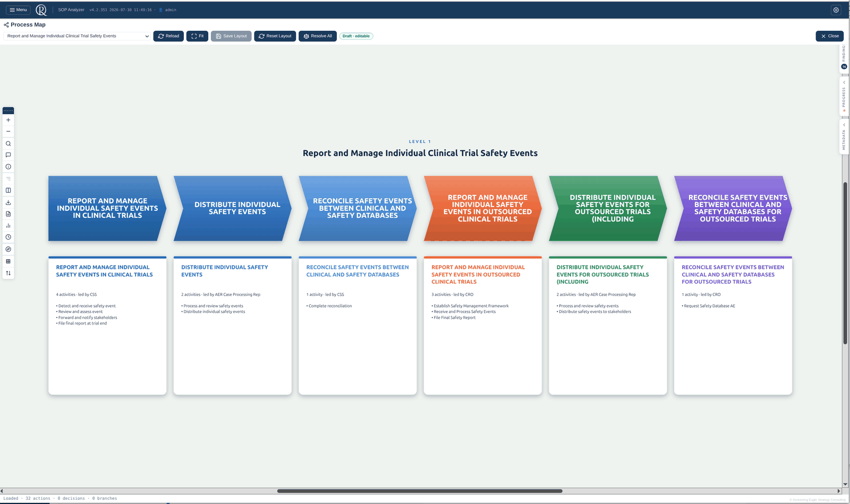Screen dimensions: 850x504
Task: Click the admin user icon
Action: click(x=161, y=10)
